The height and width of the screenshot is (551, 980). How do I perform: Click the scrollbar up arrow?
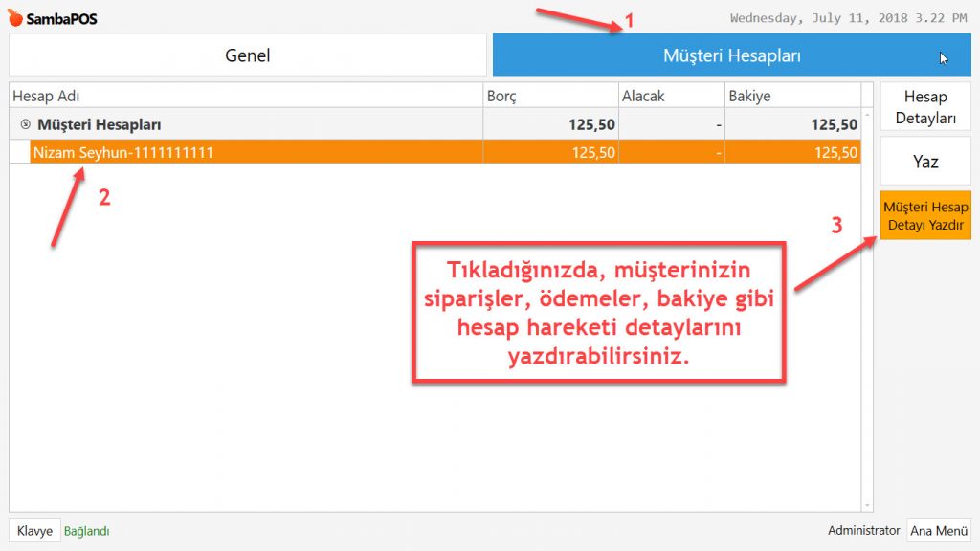[x=867, y=114]
